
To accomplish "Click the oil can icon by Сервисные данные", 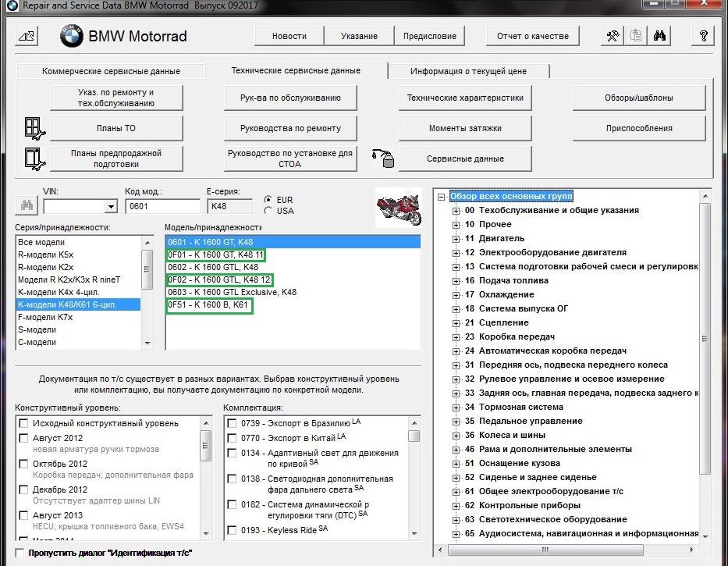I will click(x=384, y=158).
